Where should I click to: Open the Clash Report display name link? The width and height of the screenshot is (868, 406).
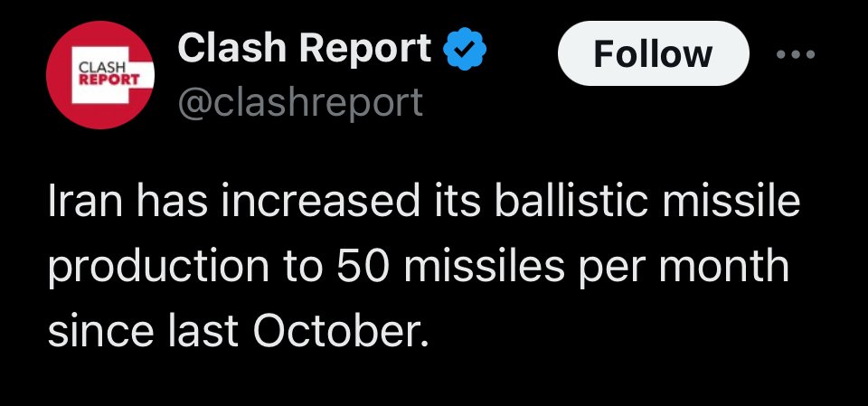[305, 48]
